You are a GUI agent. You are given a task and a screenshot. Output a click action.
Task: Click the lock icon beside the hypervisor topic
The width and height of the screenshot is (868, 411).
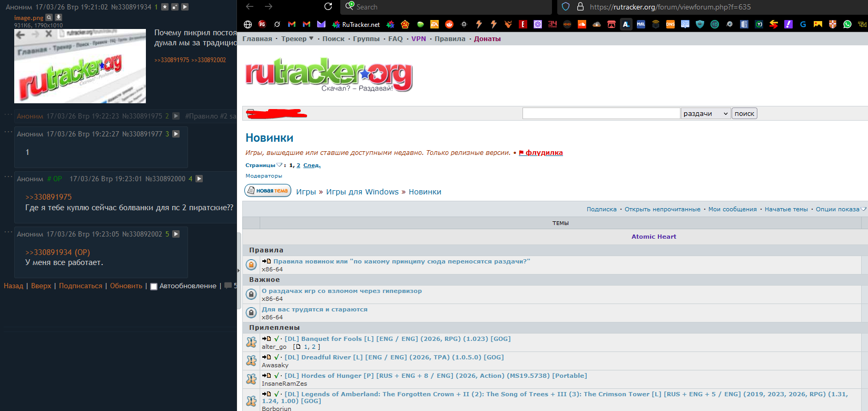tap(252, 294)
